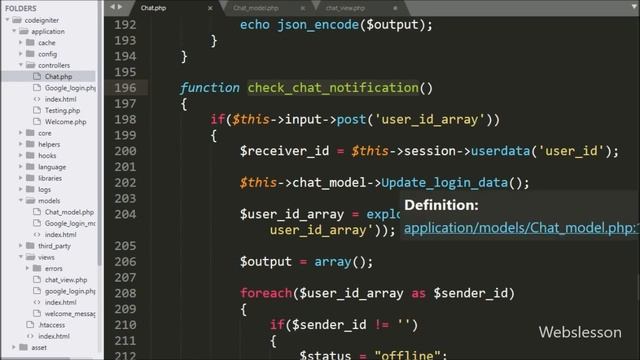Click index.html code icon under models
Screen dimensions: 640x360
point(37,234)
